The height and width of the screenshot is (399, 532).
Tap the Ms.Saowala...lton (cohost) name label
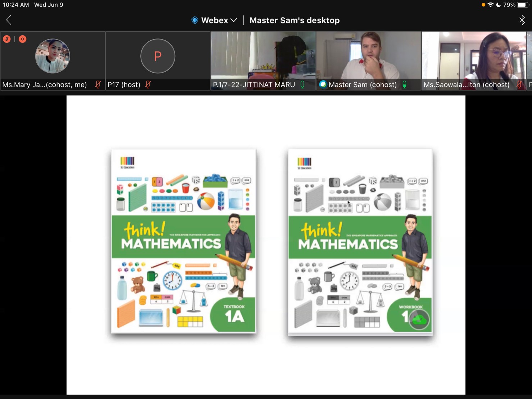(x=467, y=85)
